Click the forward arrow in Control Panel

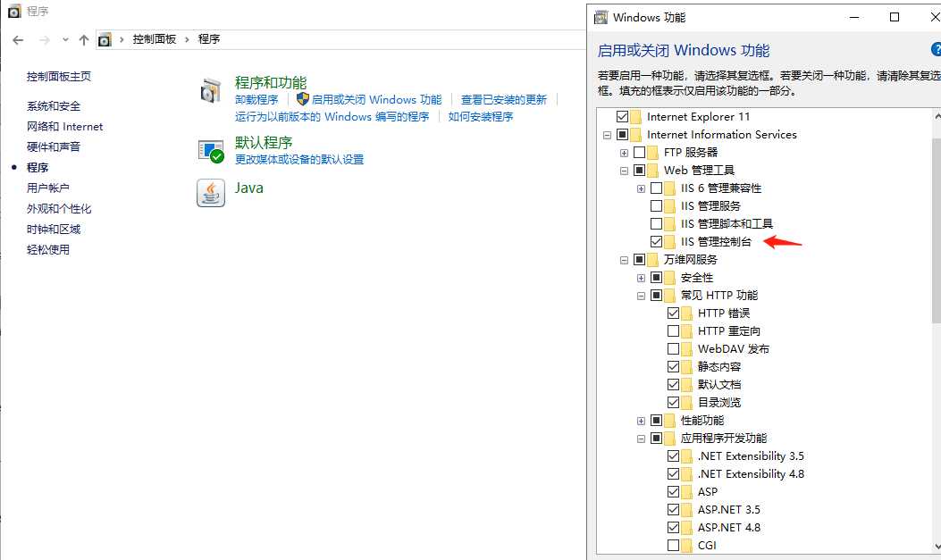pyautogui.click(x=45, y=39)
